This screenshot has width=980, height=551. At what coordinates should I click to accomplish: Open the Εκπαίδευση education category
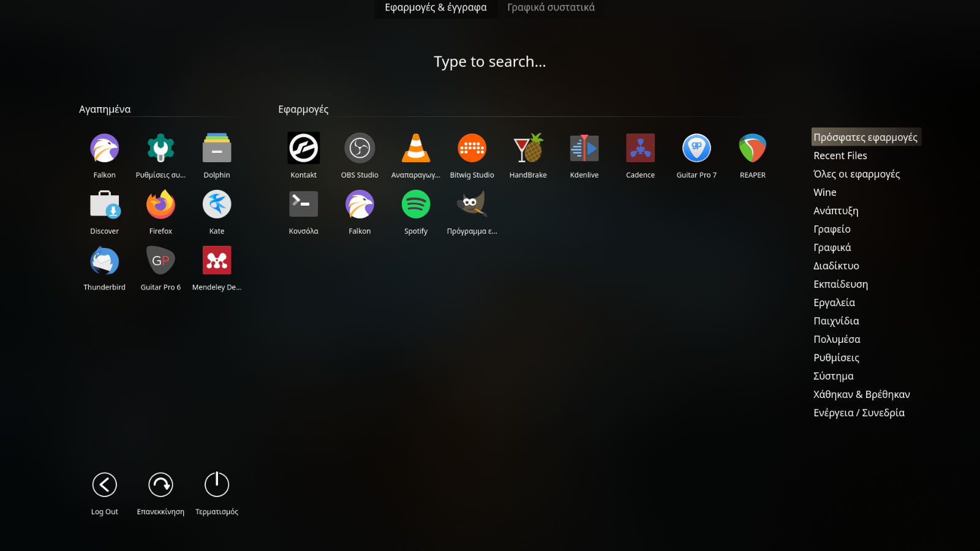click(841, 284)
